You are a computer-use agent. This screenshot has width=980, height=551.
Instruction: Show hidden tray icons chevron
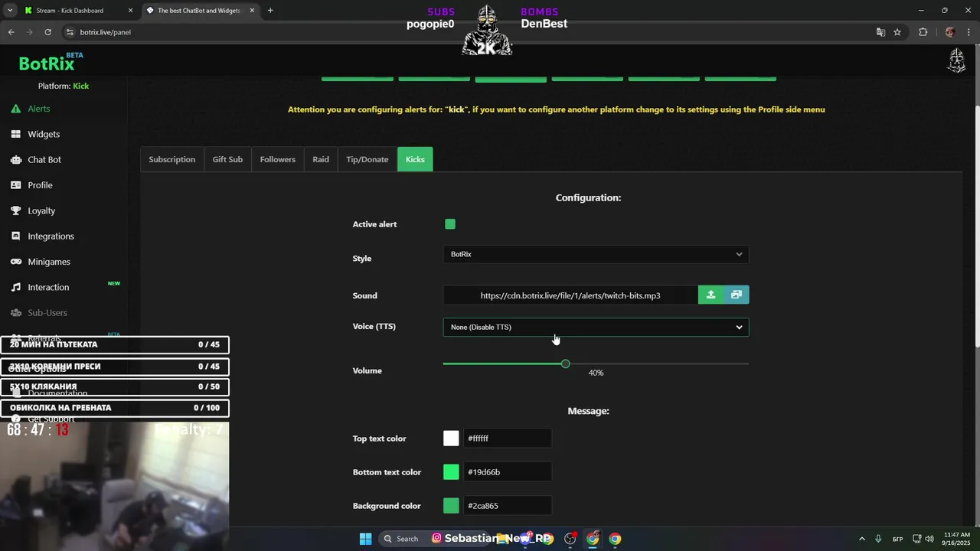[x=861, y=539]
